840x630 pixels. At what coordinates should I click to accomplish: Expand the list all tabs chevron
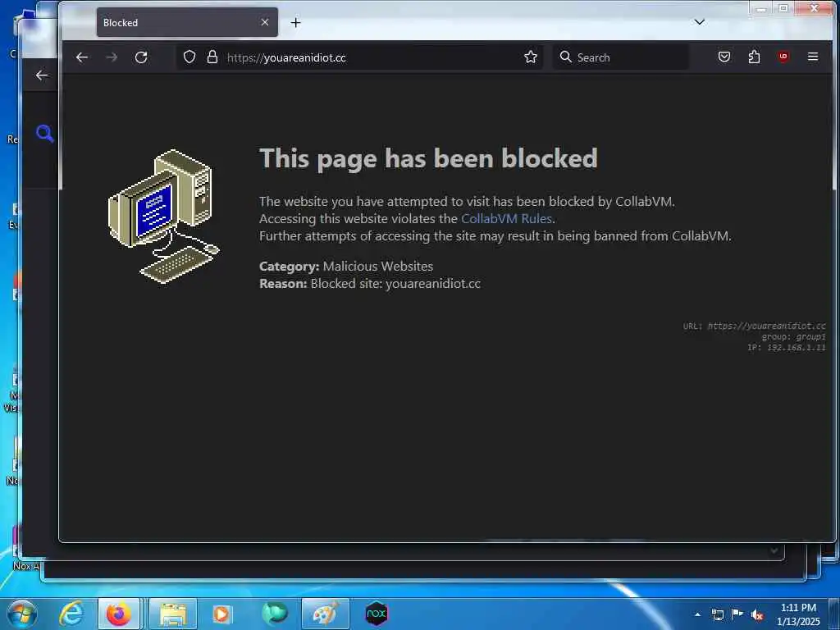(699, 22)
